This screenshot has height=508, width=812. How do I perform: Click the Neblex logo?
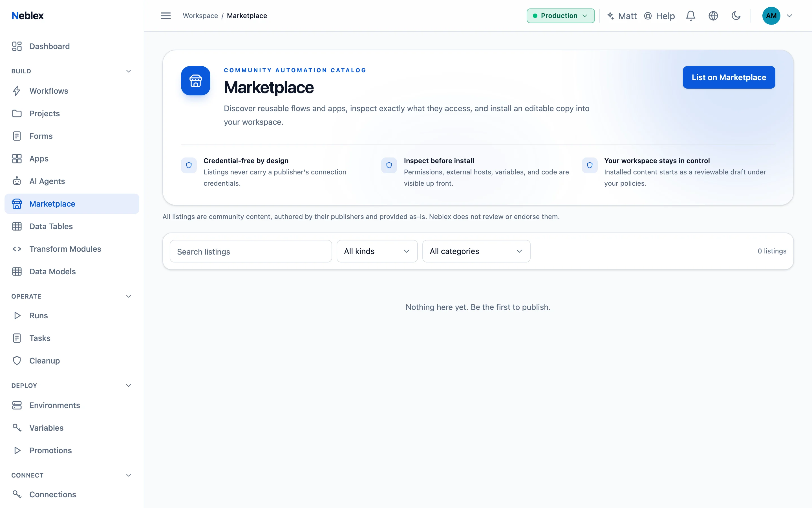click(x=28, y=16)
